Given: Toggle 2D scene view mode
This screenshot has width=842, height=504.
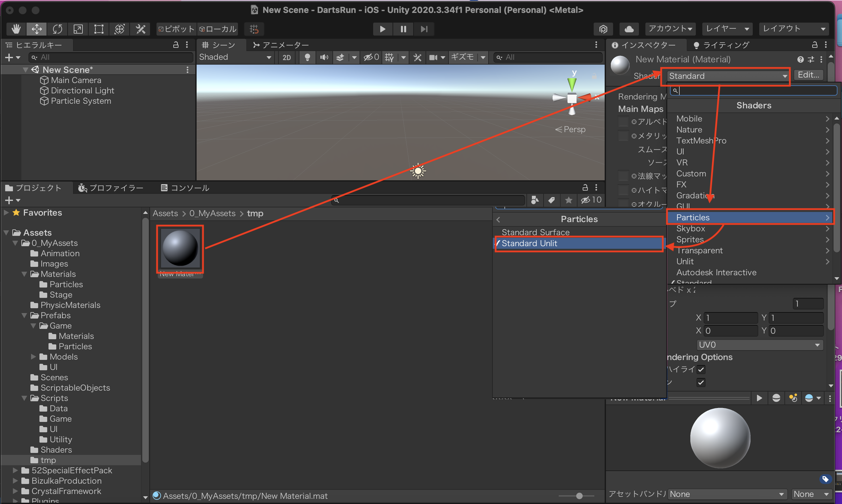Looking at the screenshot, I should coord(286,57).
